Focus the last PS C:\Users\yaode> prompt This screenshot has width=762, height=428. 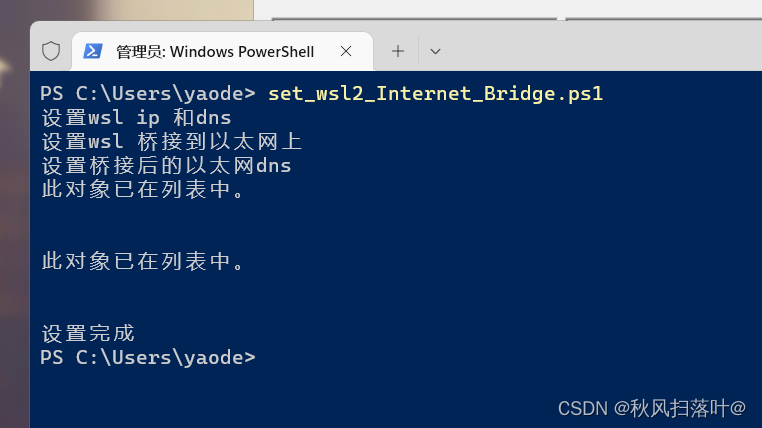(148, 357)
